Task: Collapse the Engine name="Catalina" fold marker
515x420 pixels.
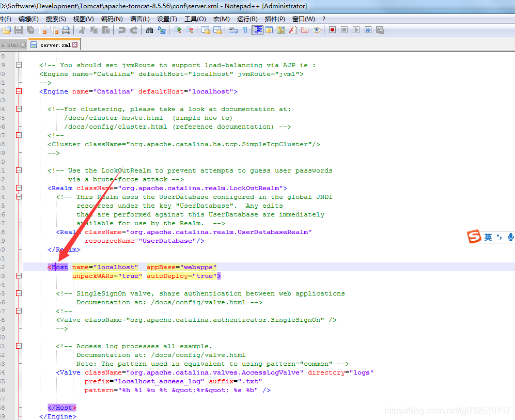Action: (19, 91)
